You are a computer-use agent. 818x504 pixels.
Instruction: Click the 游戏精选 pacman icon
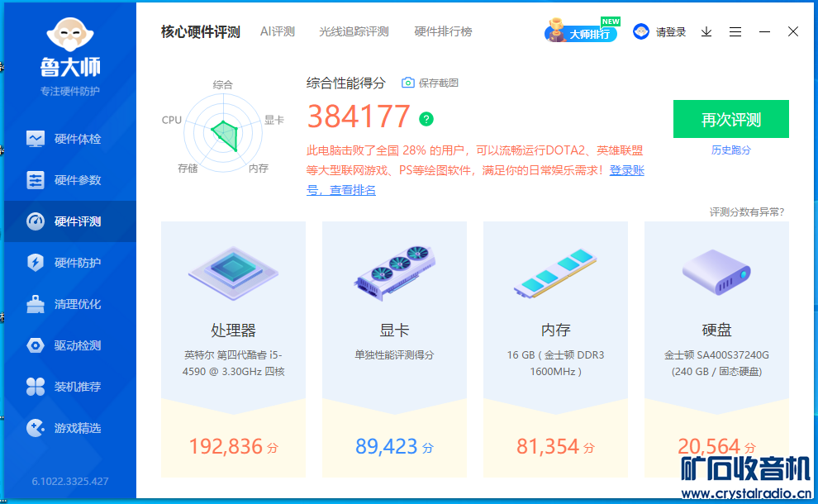coord(36,428)
